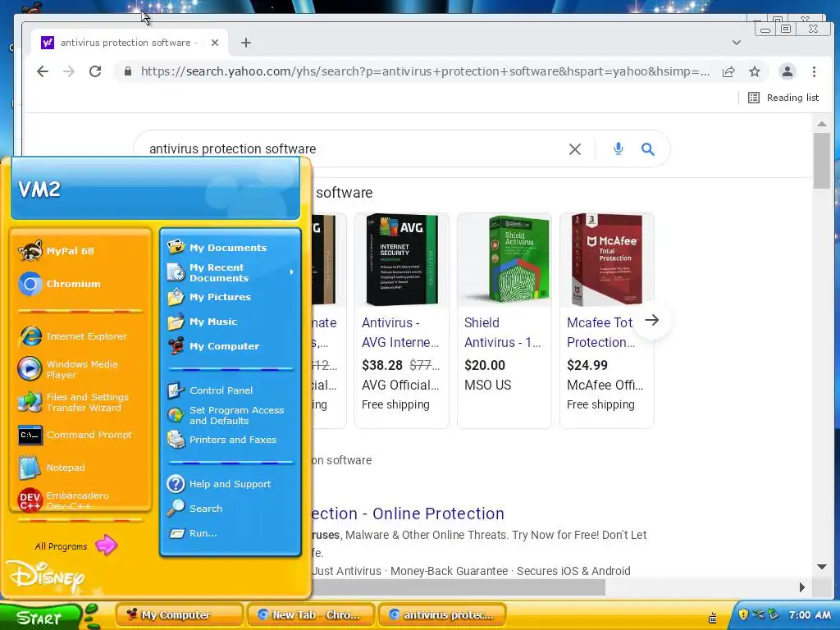Open Antivirus - AVG Interne... link
Viewport: 840px width, 630px height.
pos(400,332)
